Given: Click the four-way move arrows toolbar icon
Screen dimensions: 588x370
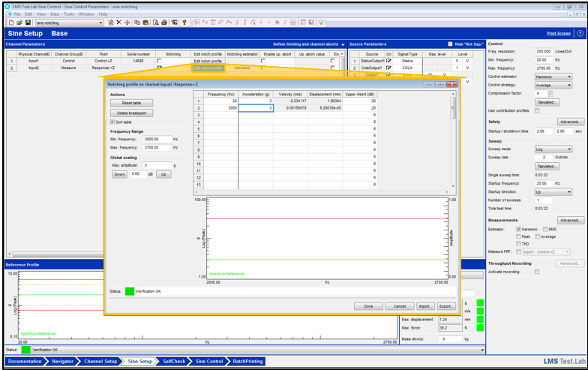Looking at the screenshot, I should point(127,23).
